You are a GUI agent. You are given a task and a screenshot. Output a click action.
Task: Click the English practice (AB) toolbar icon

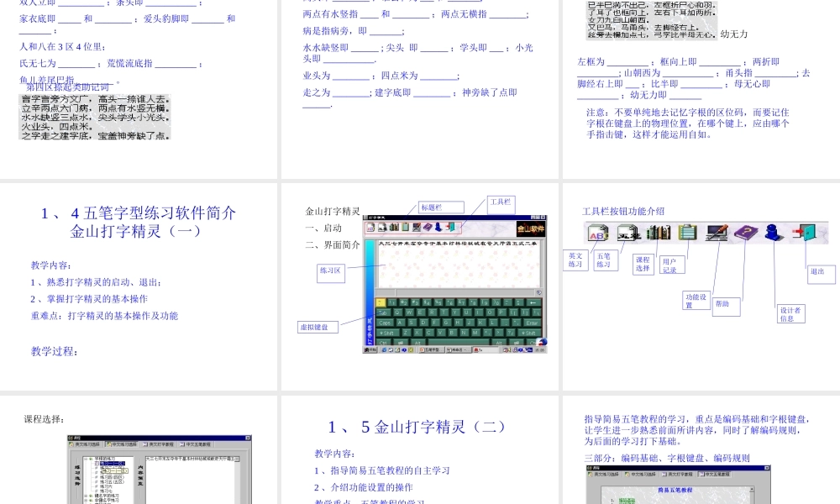[x=596, y=234]
